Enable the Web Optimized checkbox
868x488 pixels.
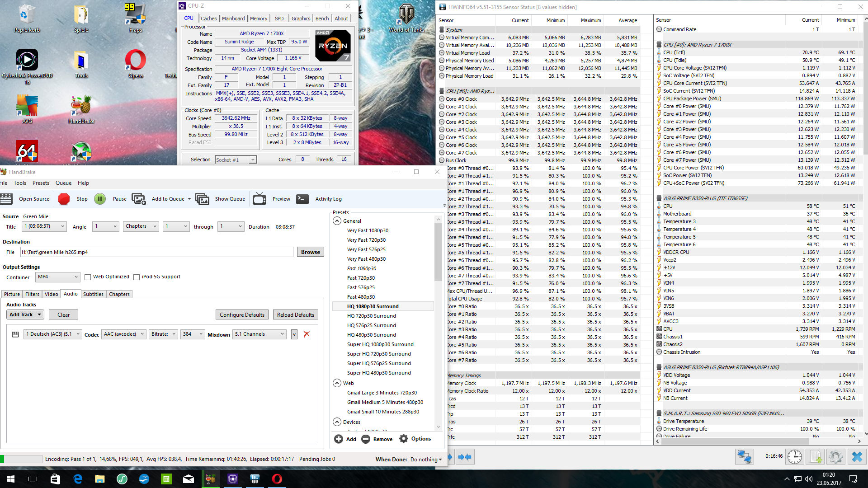88,277
